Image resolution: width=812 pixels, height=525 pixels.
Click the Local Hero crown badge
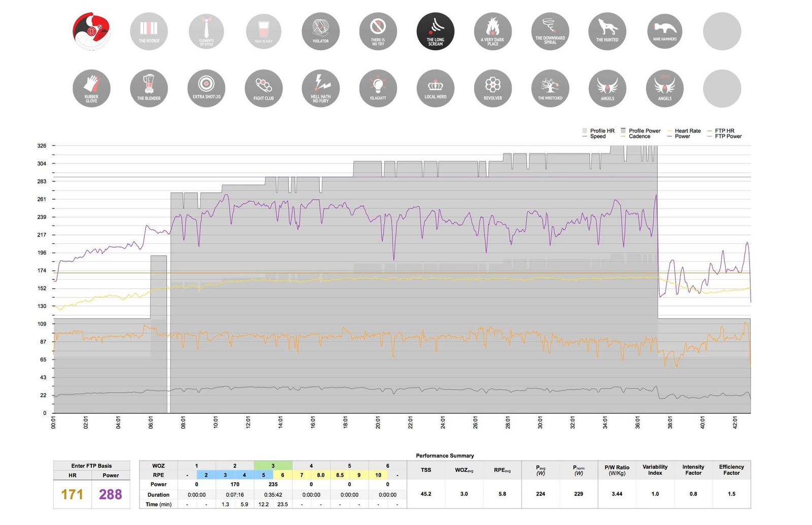click(x=435, y=88)
